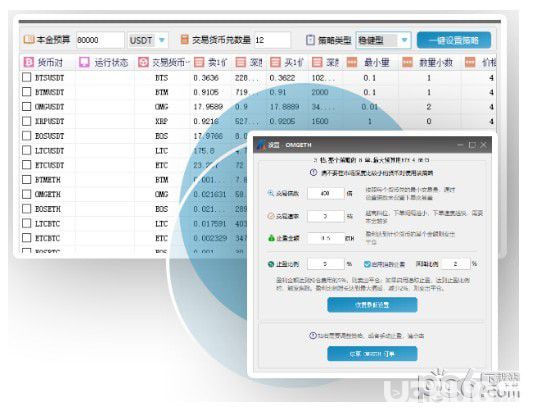
Task: Click the 交易货币兑数量 input showing 12
Action: pyautogui.click(x=272, y=40)
